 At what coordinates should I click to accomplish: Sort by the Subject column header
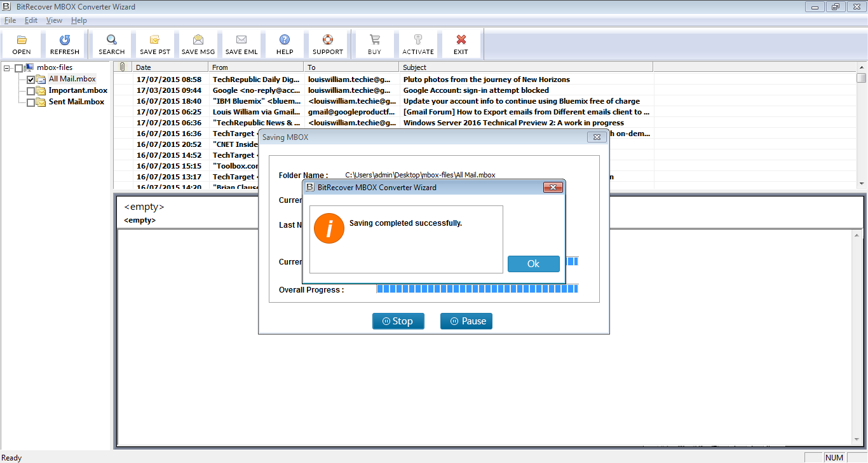(x=526, y=67)
